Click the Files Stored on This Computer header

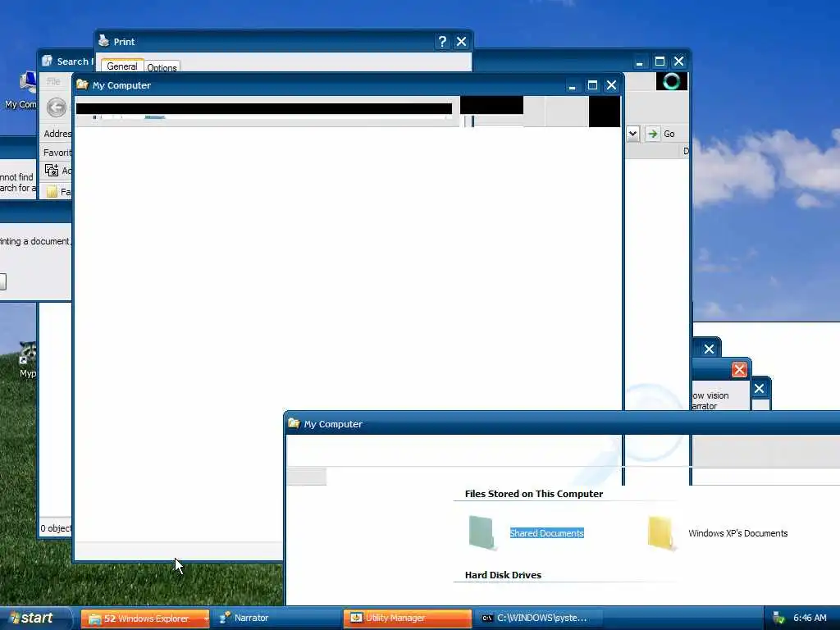(533, 494)
